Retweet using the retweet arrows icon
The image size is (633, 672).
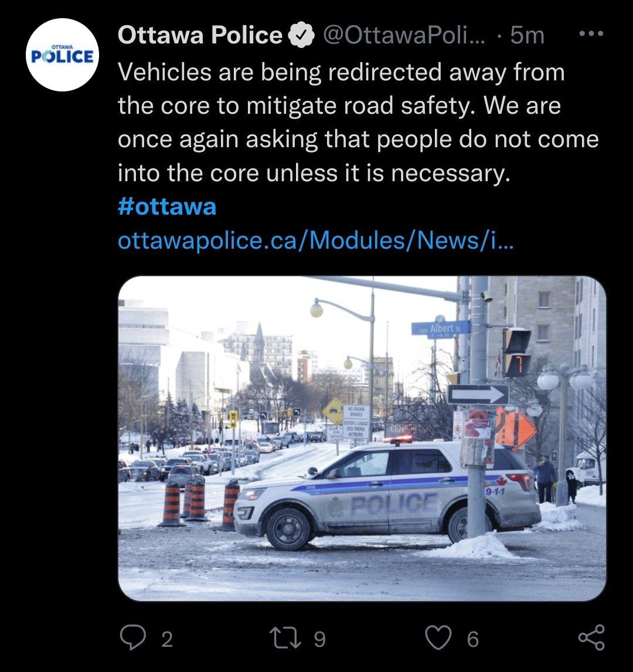pyautogui.click(x=285, y=638)
